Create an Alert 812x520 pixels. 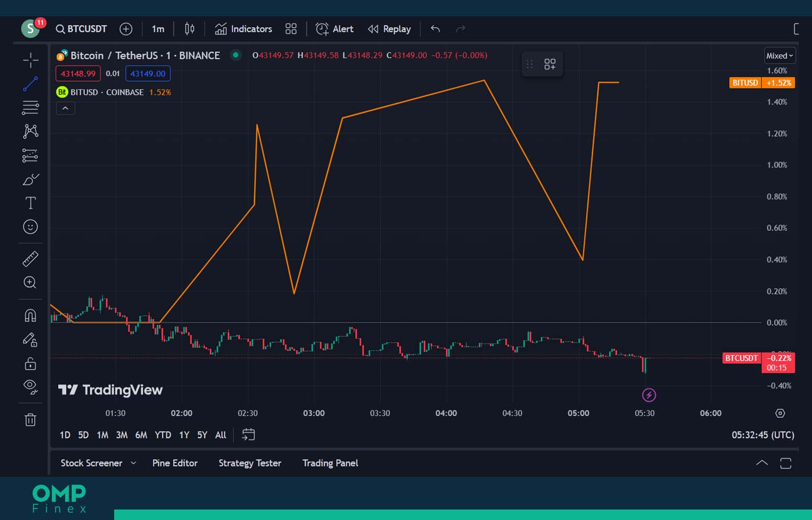[335, 29]
